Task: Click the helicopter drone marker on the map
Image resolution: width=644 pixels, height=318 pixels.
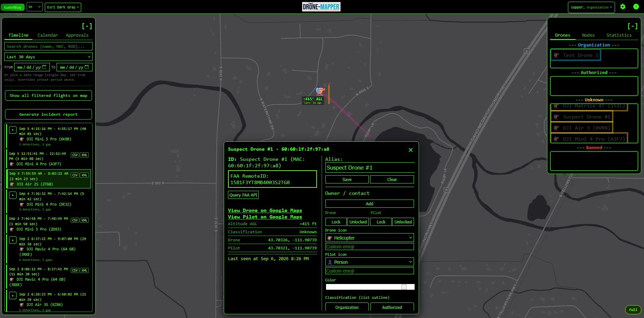Action: (x=320, y=91)
